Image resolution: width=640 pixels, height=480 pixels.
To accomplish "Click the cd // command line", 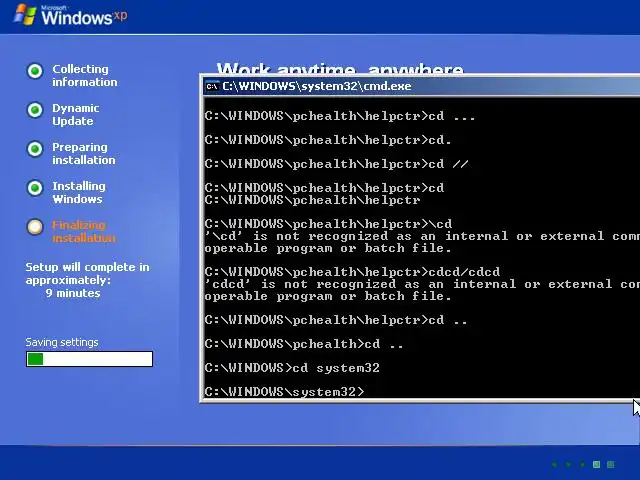I will coord(336,164).
